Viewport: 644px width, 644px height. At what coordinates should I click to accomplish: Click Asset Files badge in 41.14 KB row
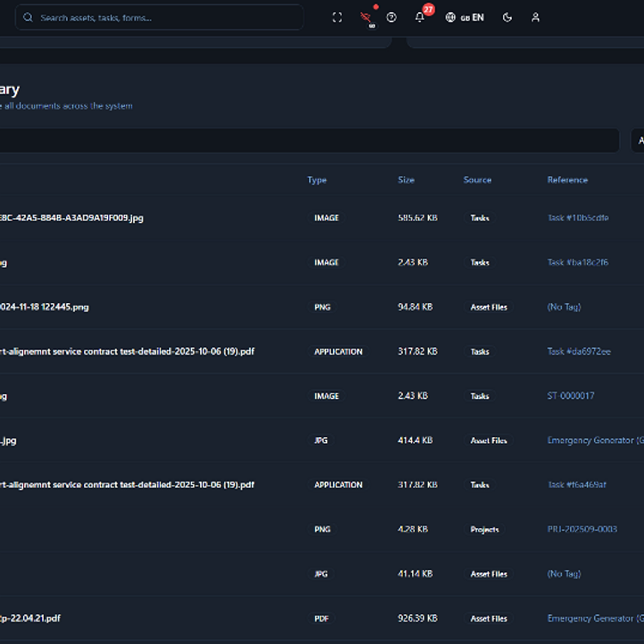(x=489, y=574)
